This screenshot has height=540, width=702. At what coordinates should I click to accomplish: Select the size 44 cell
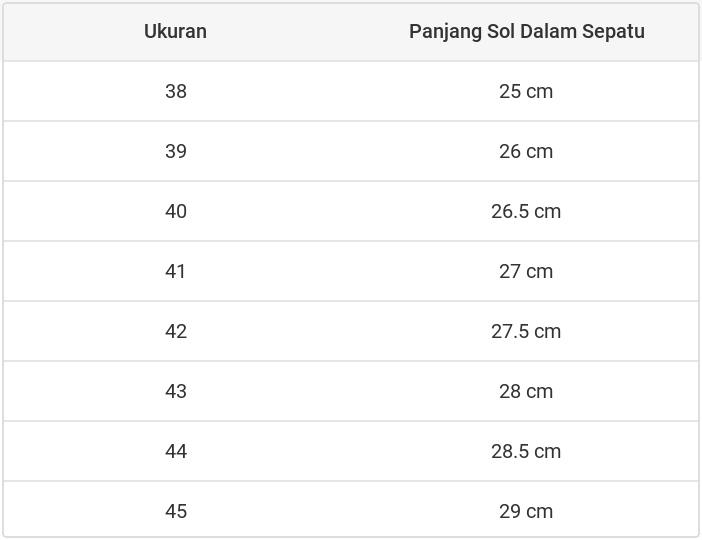pyautogui.click(x=176, y=451)
